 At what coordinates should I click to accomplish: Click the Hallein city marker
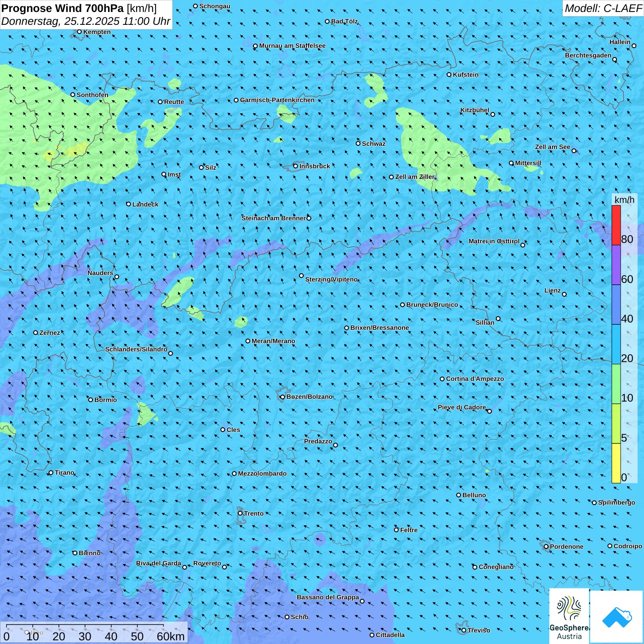pyautogui.click(x=634, y=46)
